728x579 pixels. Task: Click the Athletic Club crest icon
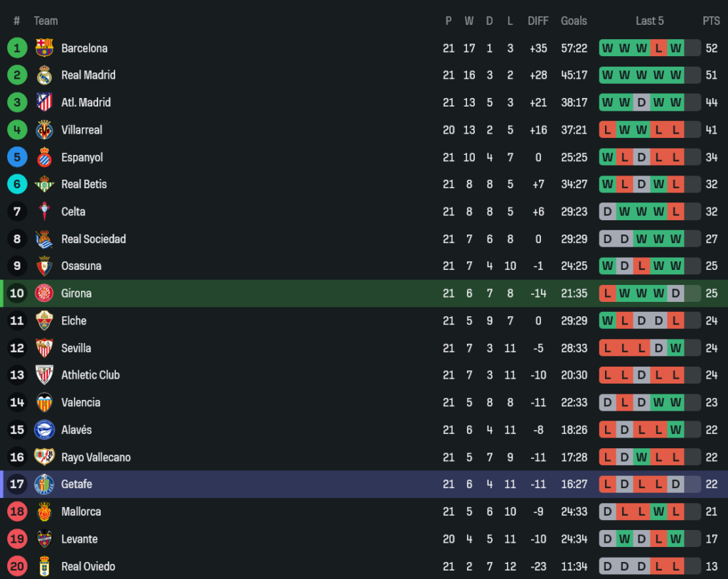tap(44, 375)
